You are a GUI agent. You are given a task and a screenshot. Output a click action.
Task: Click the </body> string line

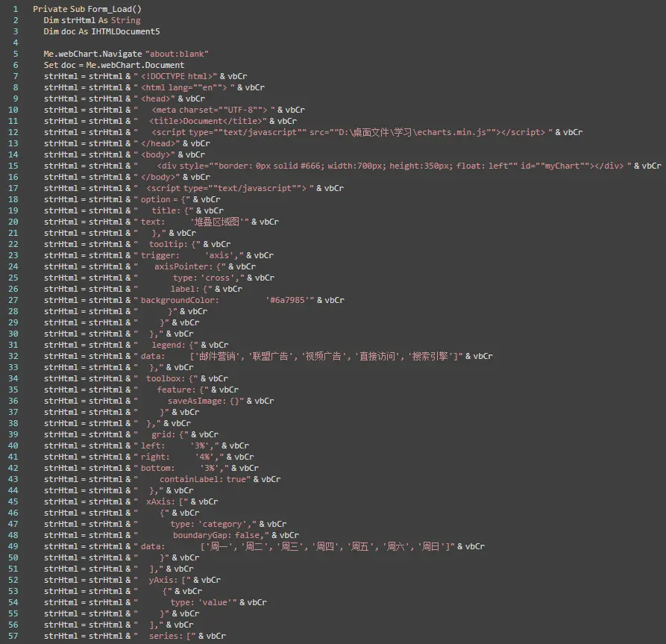(127, 177)
